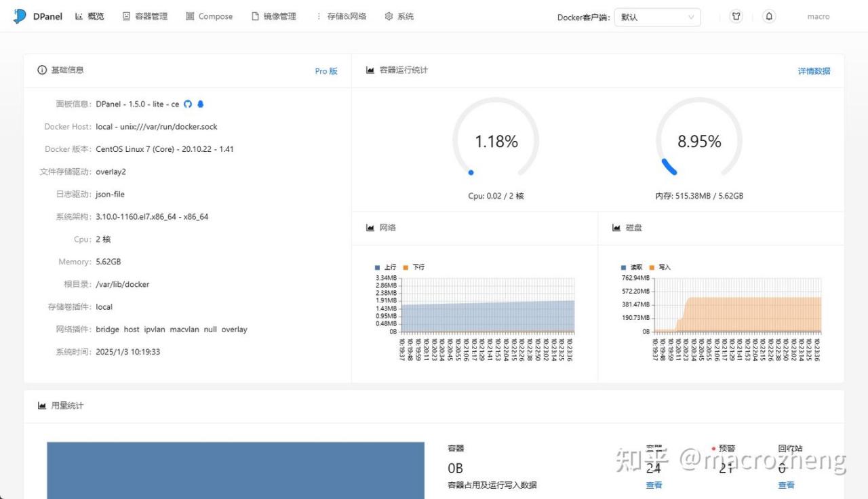Screen dimensions: 868x499
Task: Open the notifications bell icon
Action: click(768, 16)
